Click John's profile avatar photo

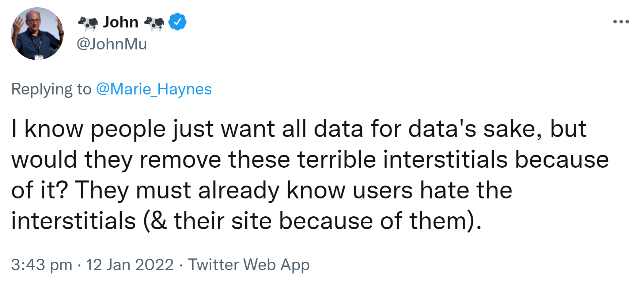pos(37,34)
